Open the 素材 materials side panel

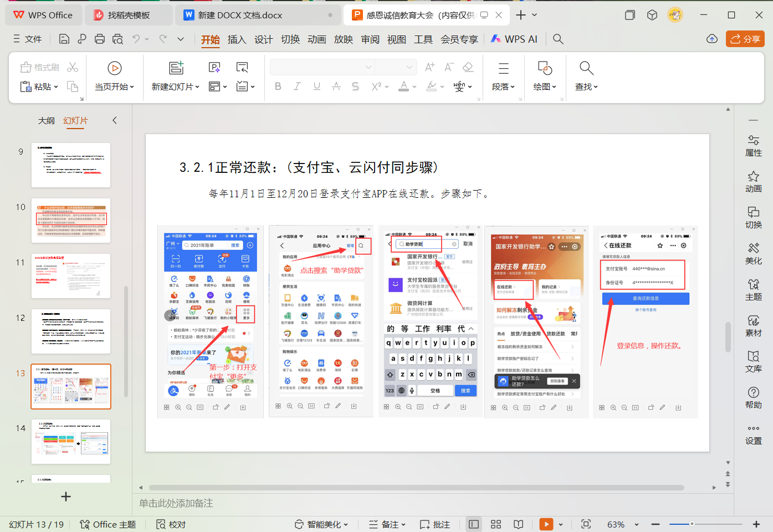pyautogui.click(x=753, y=325)
